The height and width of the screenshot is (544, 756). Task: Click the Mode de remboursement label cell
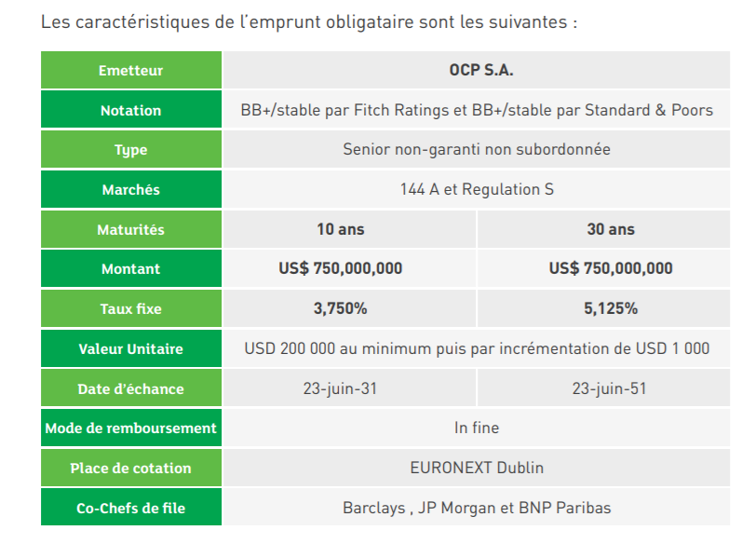point(130,428)
